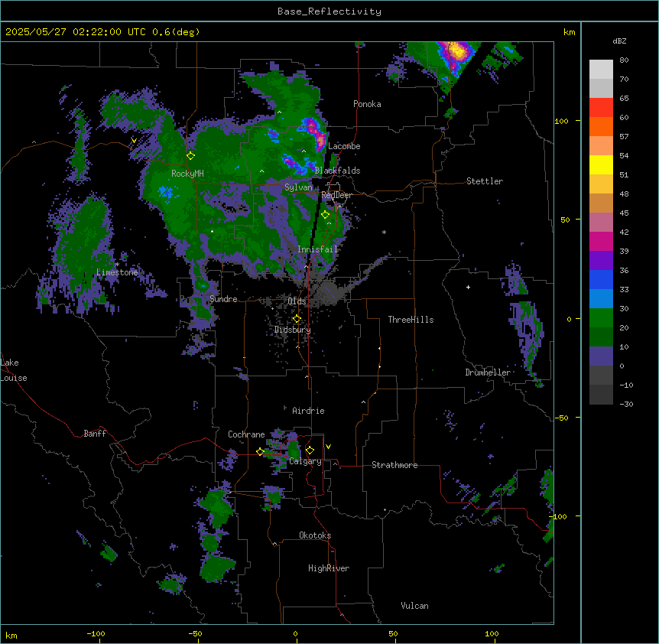The width and height of the screenshot is (659, 644).
Task: Click the Lacombe city label
Action: coord(344,146)
